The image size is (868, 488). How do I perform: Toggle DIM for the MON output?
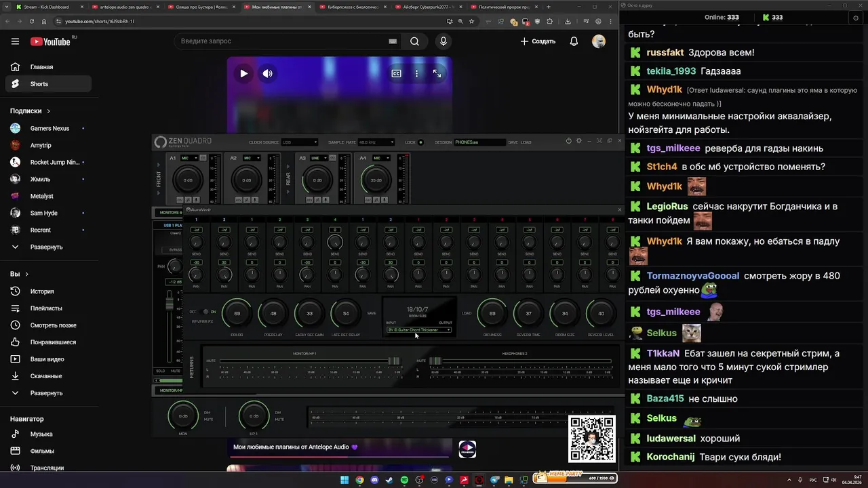coord(207,412)
